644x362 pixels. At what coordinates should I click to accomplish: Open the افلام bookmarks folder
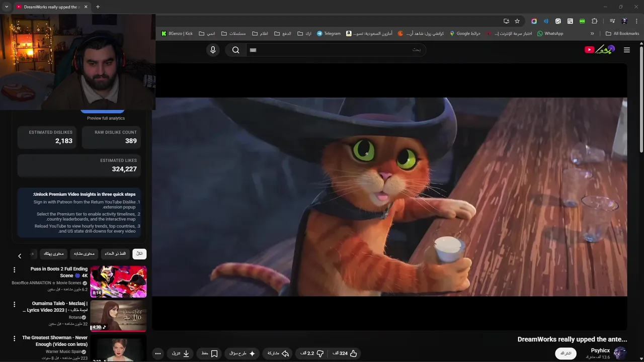click(260, 33)
